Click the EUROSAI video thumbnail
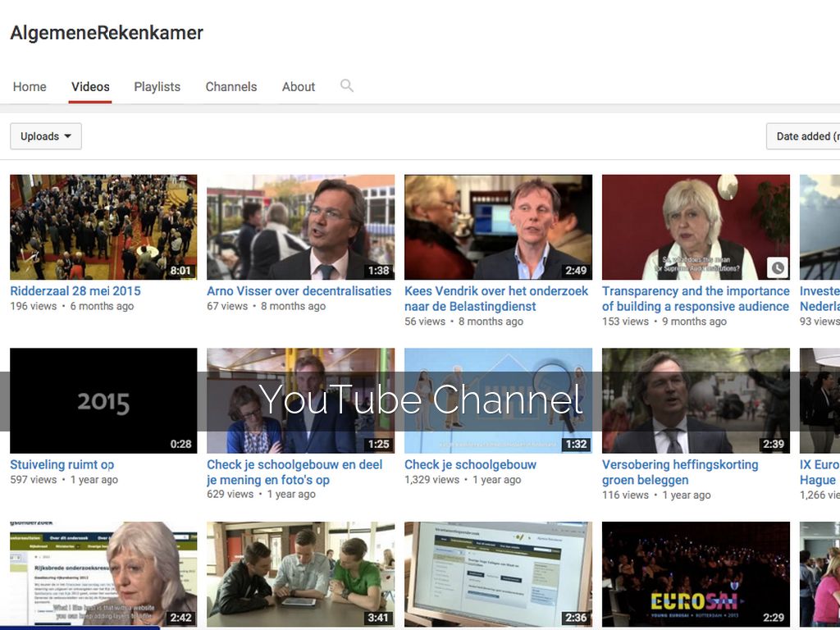This screenshot has height=630, width=840. pyautogui.click(x=696, y=574)
